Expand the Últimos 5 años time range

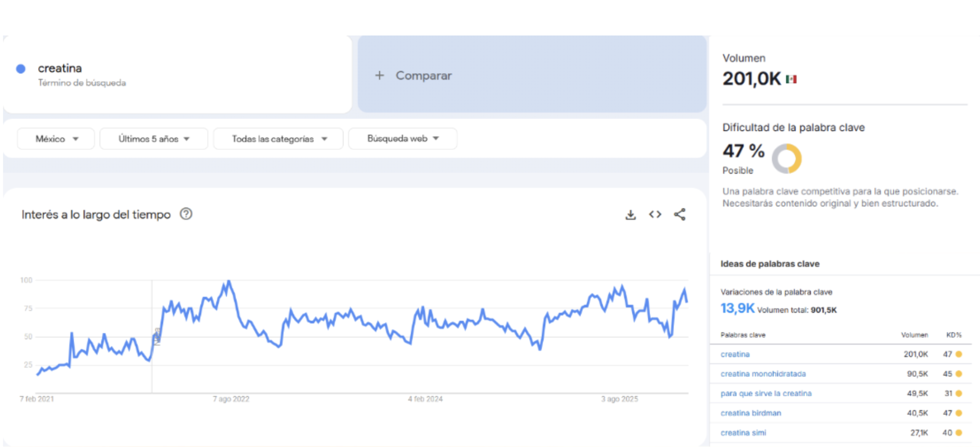[154, 139]
